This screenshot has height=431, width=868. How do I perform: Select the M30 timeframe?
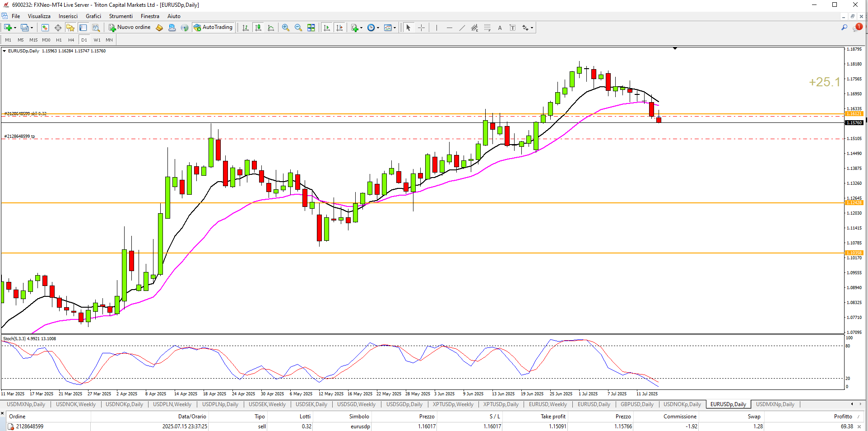click(x=46, y=40)
